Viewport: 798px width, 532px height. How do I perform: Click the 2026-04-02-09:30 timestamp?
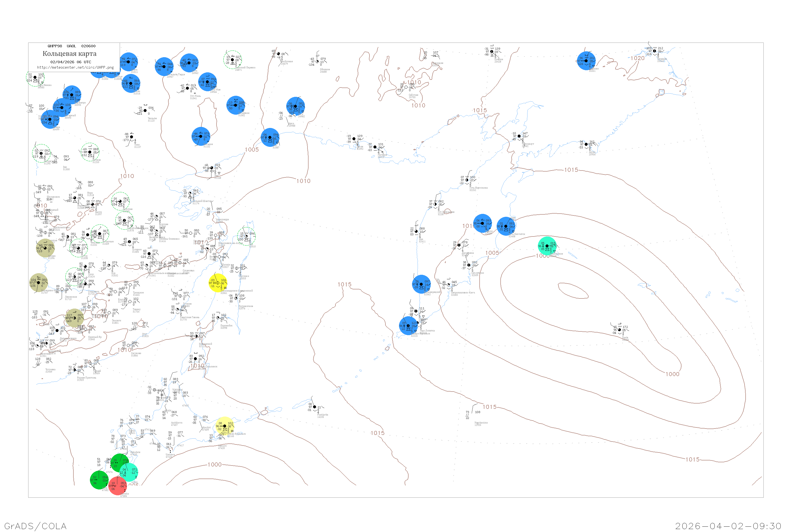tap(728, 526)
